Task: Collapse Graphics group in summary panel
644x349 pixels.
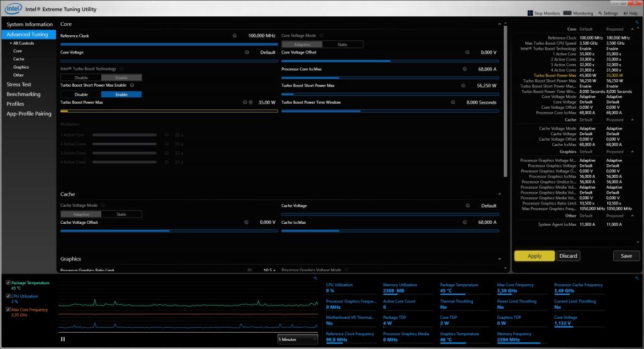Action: [632, 152]
